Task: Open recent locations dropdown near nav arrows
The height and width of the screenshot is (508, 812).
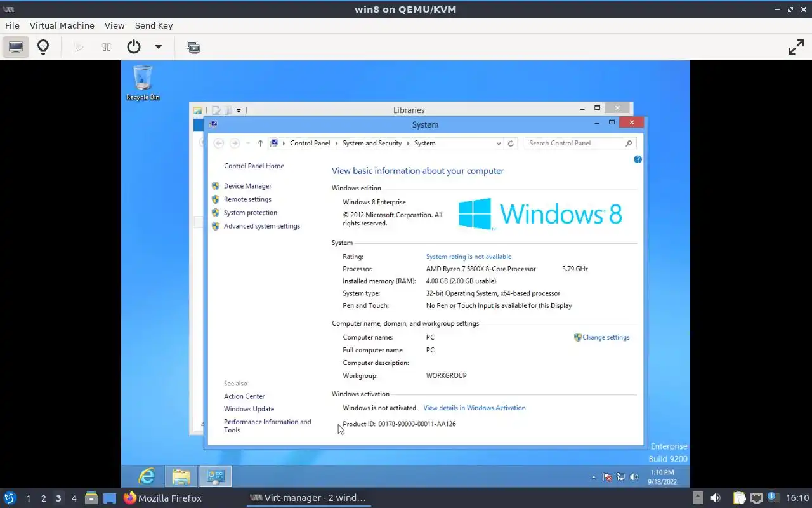Action: (x=248, y=144)
